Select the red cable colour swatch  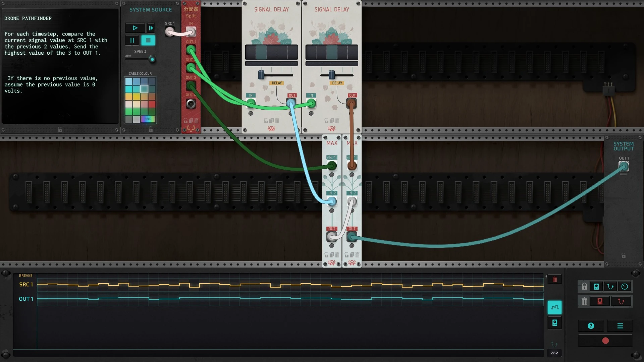152,104
